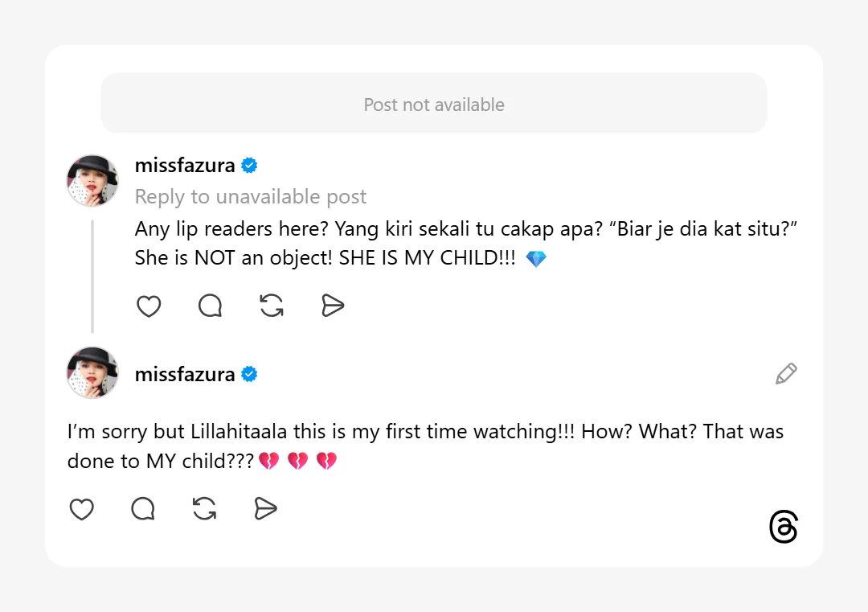Viewport: 868px width, 612px height.
Task: Click the "Post not available" box
Action: click(434, 104)
